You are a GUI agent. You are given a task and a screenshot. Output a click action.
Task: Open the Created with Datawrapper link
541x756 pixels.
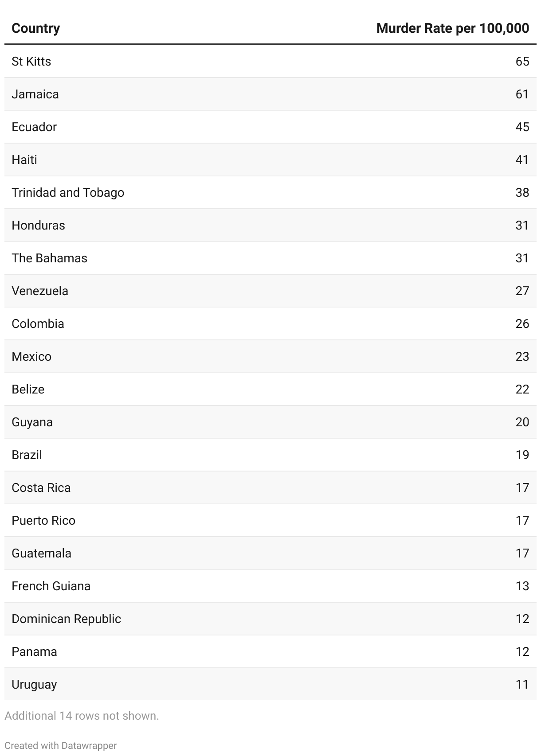(60, 745)
